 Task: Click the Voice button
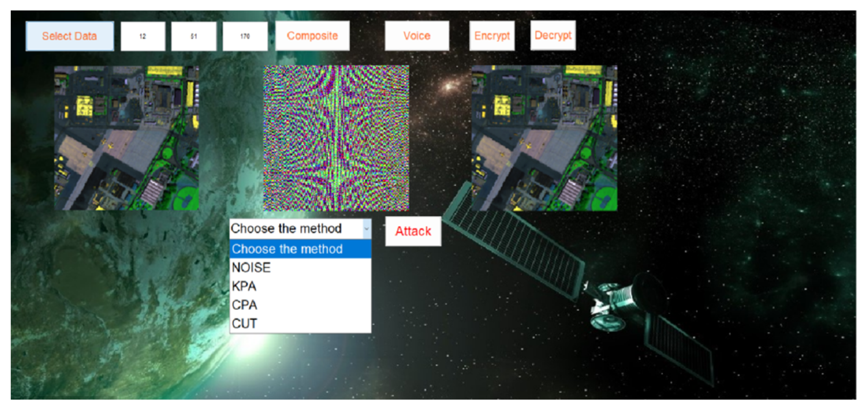(417, 36)
